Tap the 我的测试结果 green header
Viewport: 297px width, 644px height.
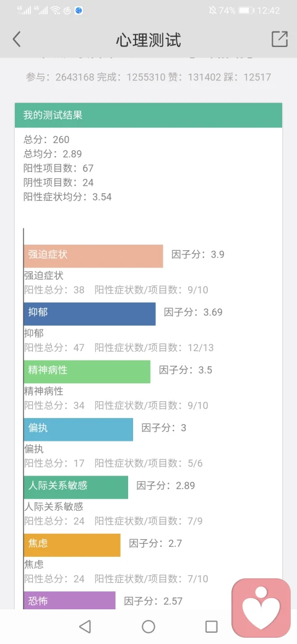pos(148,115)
